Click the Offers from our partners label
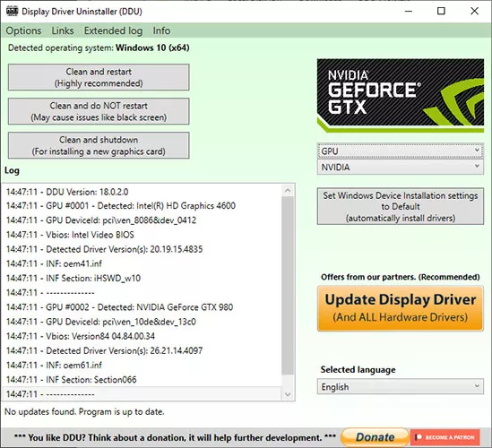This screenshot has height=448, width=492. (400, 277)
